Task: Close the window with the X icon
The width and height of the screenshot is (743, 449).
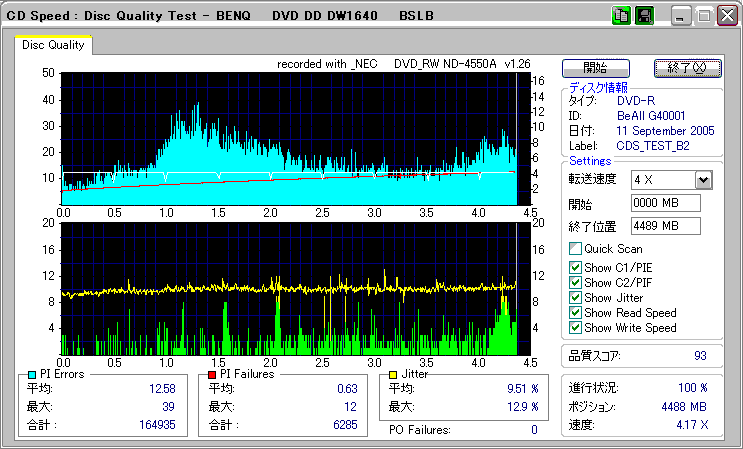Action: click(725, 16)
